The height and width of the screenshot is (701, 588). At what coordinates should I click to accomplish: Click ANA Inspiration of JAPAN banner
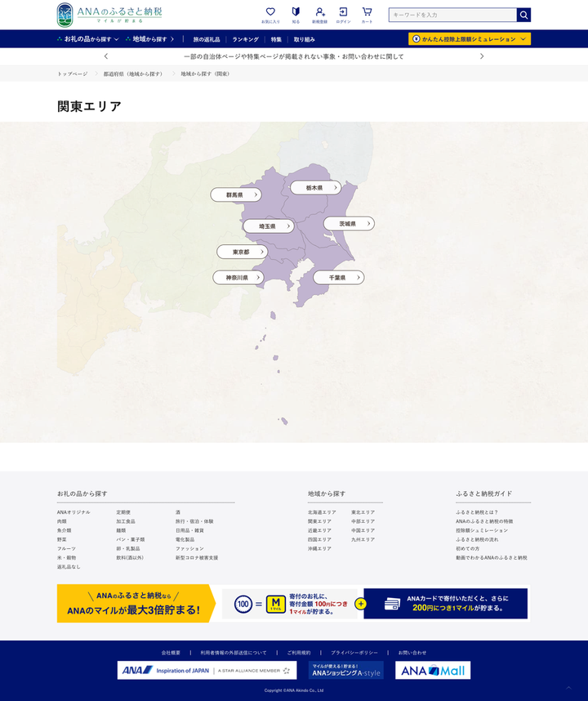tap(207, 670)
